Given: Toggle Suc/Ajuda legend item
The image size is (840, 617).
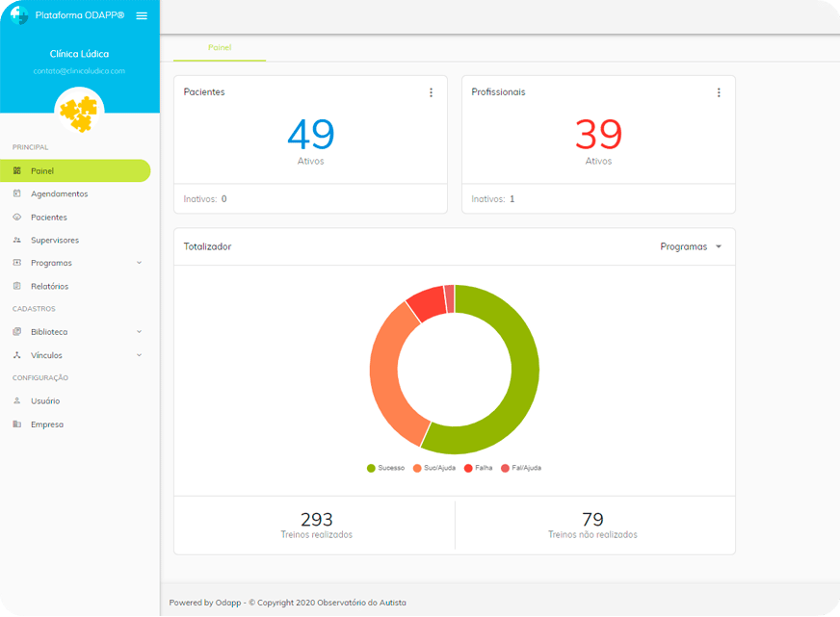Looking at the screenshot, I should (x=433, y=468).
